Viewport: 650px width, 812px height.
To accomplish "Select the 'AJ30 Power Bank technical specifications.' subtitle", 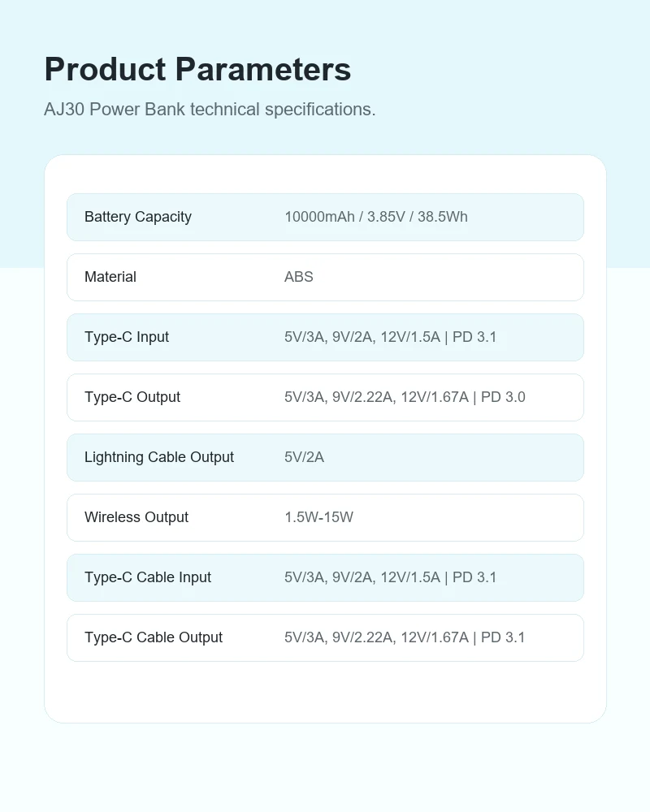I will [210, 110].
